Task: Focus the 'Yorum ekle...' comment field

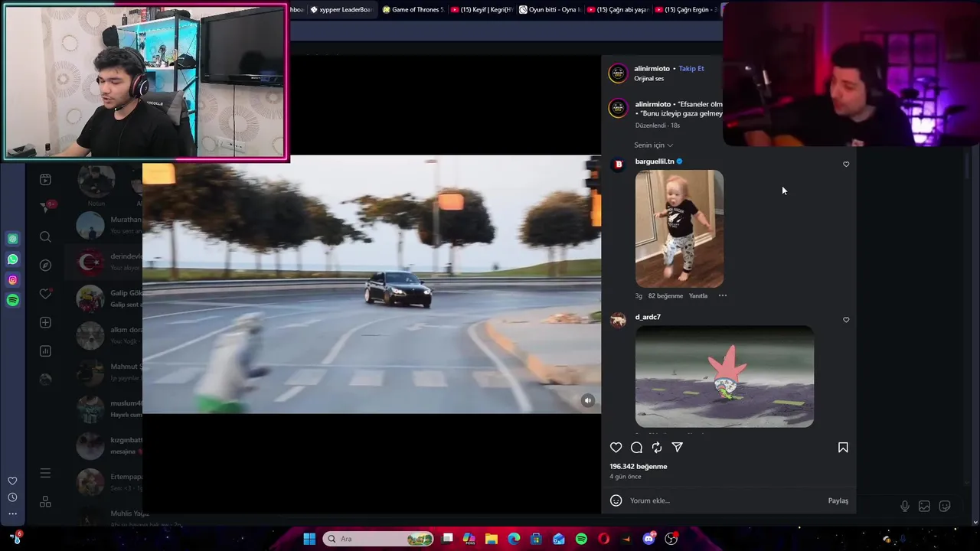Action: click(x=724, y=500)
